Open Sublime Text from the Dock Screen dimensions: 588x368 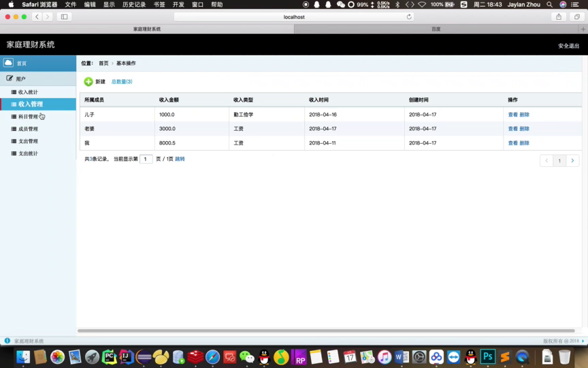coord(505,356)
